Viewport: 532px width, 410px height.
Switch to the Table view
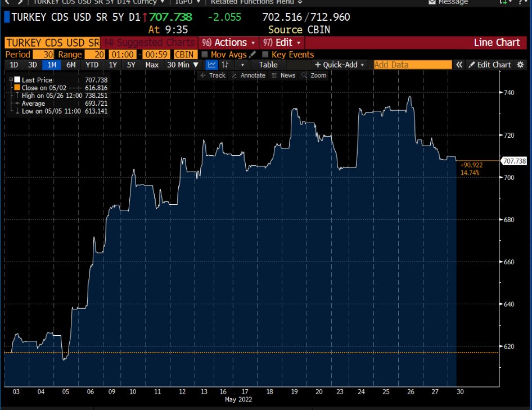(268, 65)
